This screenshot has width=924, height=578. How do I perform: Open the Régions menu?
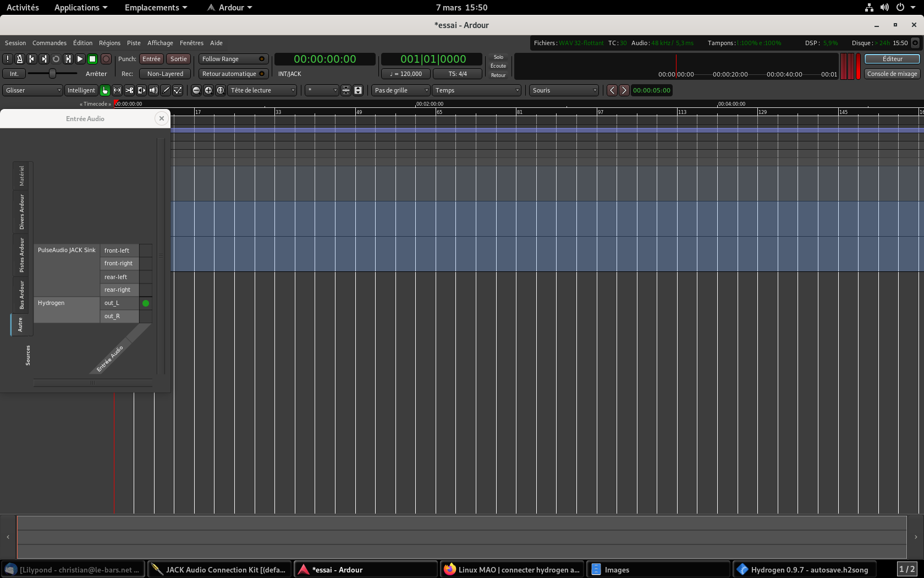109,43
